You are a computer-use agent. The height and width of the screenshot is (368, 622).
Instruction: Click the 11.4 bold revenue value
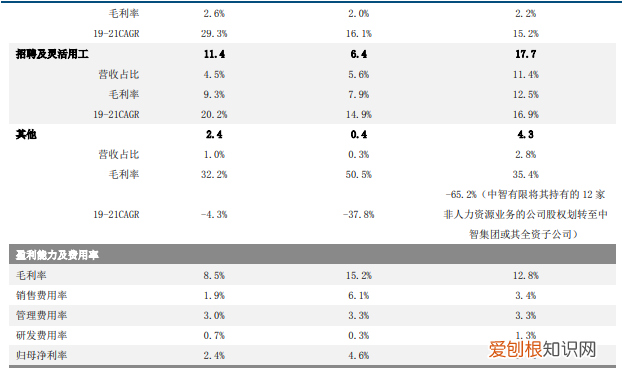[x=214, y=54]
